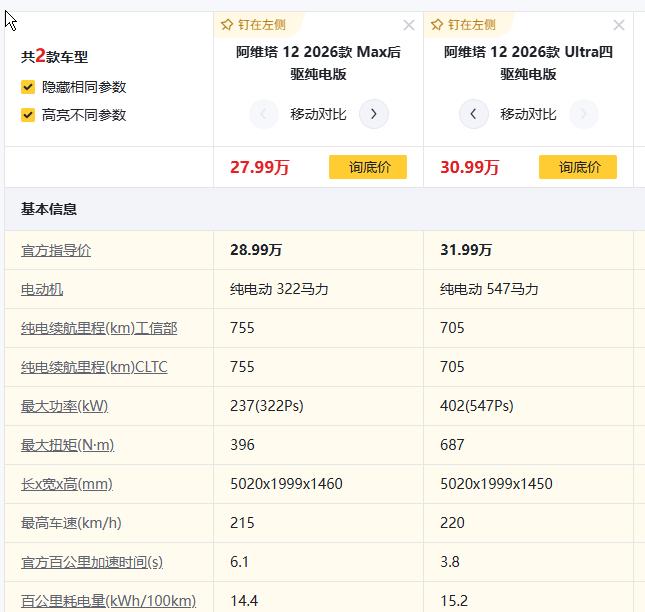Click 纯电续航里程(km)CLTC parameter link
The height and width of the screenshot is (612, 645).
94,367
